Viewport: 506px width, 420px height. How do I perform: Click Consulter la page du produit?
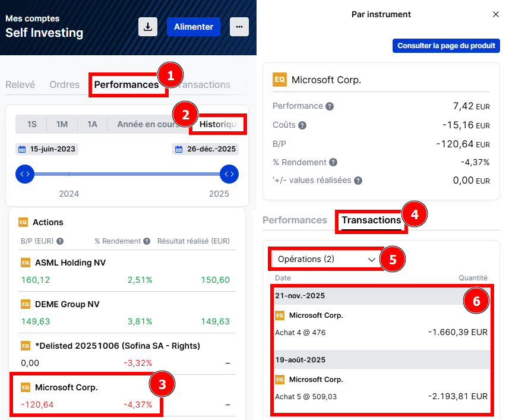pos(445,46)
